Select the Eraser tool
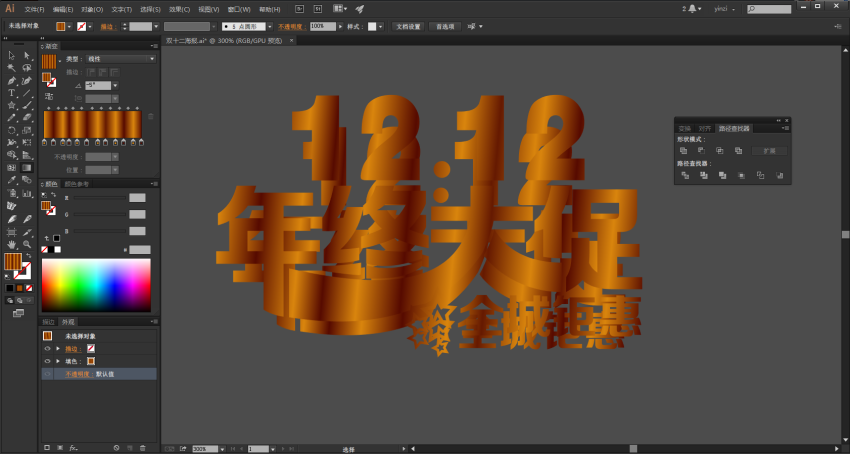The width and height of the screenshot is (850, 454). coord(27,118)
